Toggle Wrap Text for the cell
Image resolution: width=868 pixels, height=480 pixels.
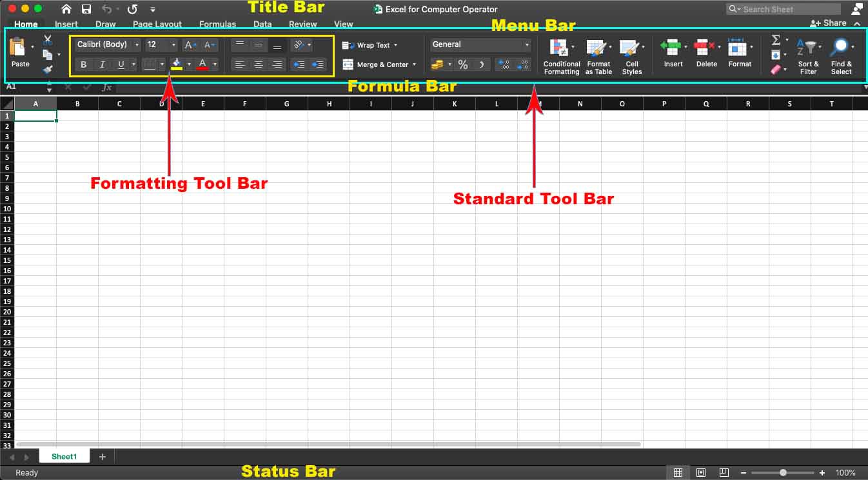tap(370, 45)
